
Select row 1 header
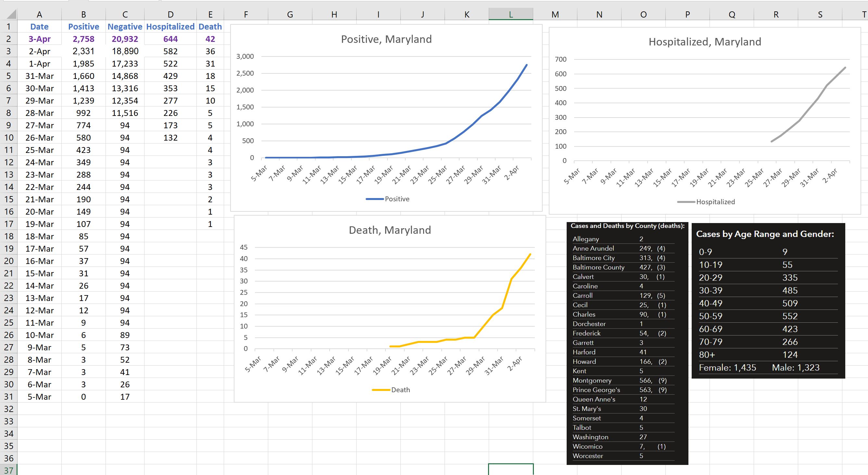[x=8, y=27]
